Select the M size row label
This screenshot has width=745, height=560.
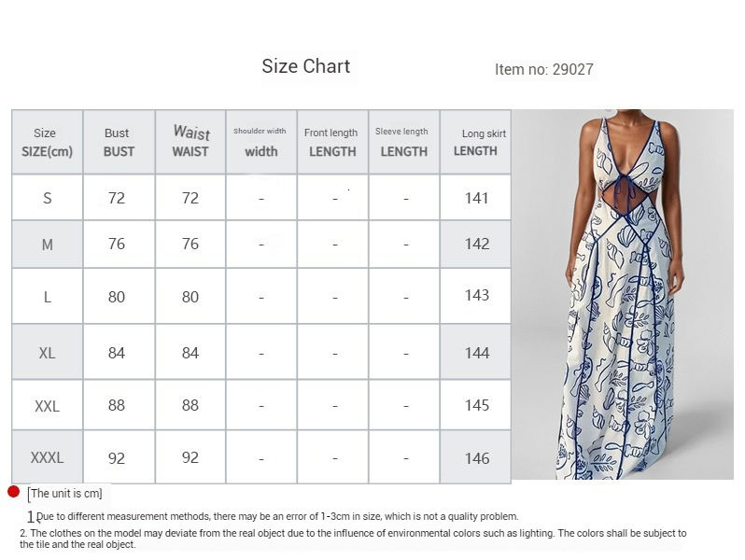click(x=47, y=245)
